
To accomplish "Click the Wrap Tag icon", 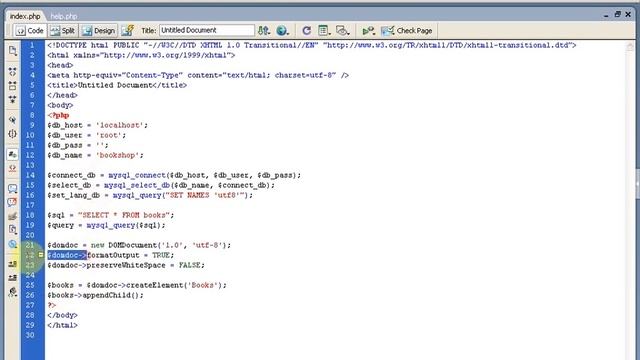I will point(13,216).
